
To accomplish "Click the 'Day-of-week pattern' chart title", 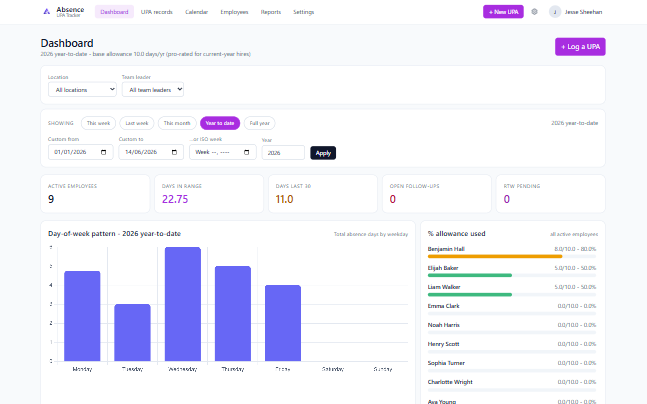I will [x=114, y=234].
